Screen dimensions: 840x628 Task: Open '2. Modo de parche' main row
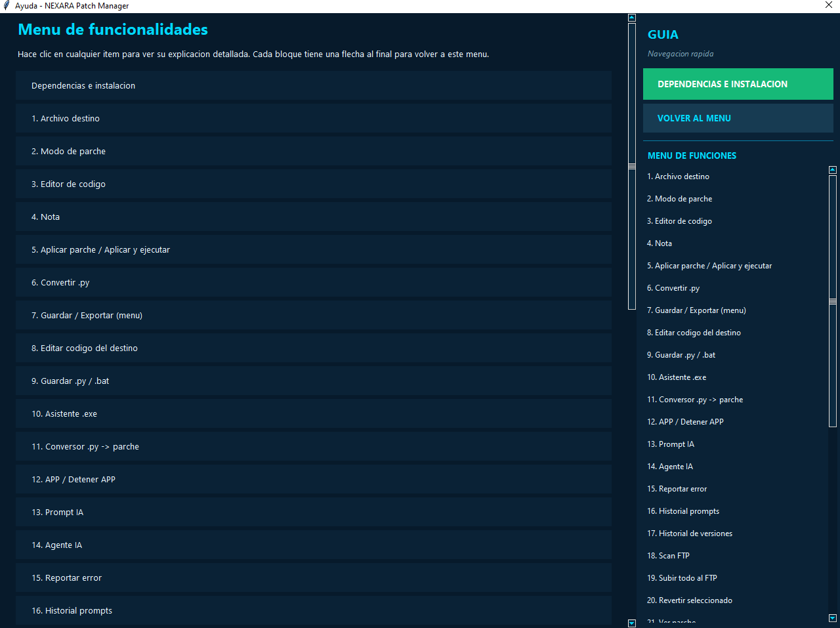click(x=314, y=151)
